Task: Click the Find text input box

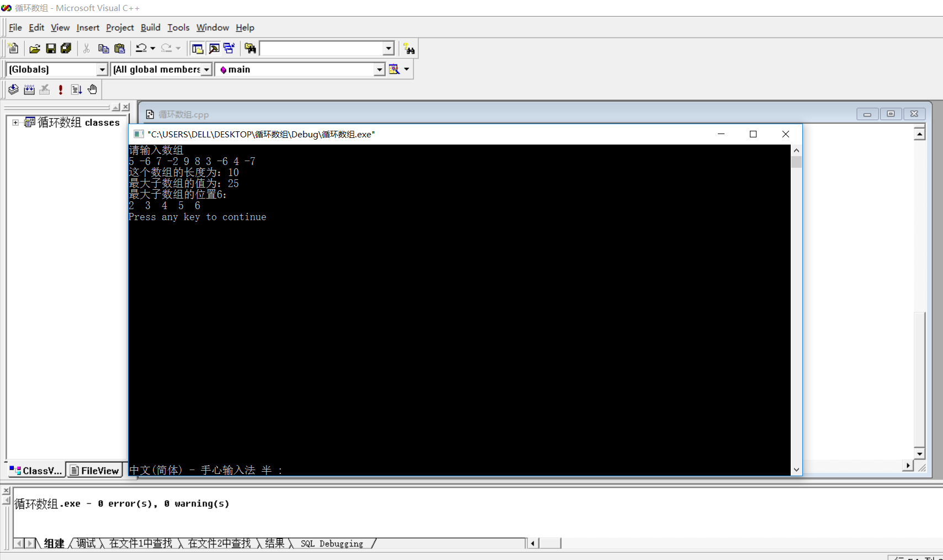Action: [322, 49]
